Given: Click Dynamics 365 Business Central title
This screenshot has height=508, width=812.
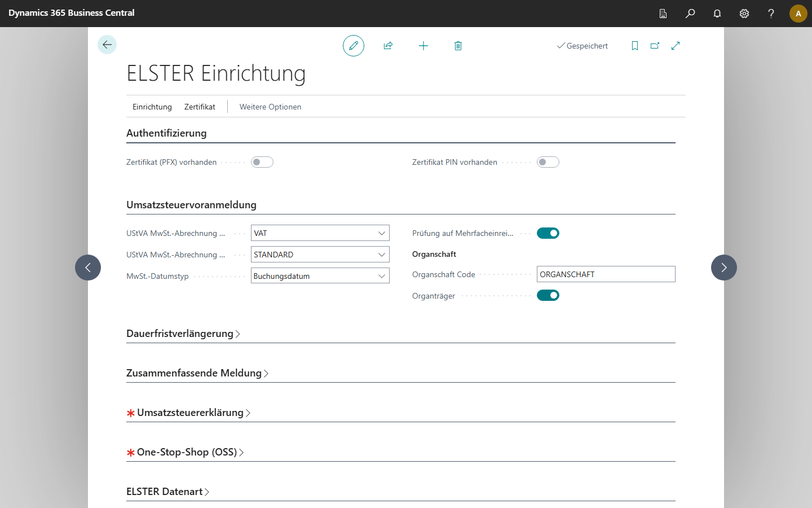Looking at the screenshot, I should (72, 13).
